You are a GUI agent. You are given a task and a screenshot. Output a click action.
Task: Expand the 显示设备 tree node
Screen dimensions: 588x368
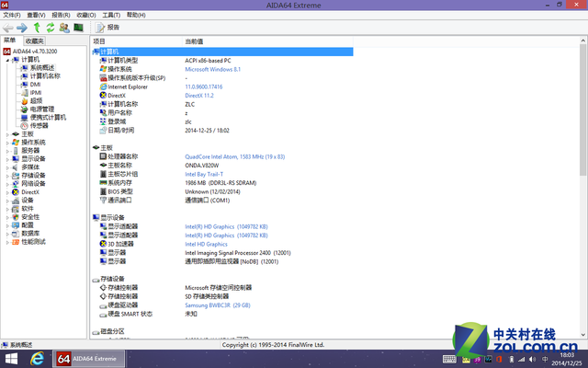pyautogui.click(x=7, y=159)
